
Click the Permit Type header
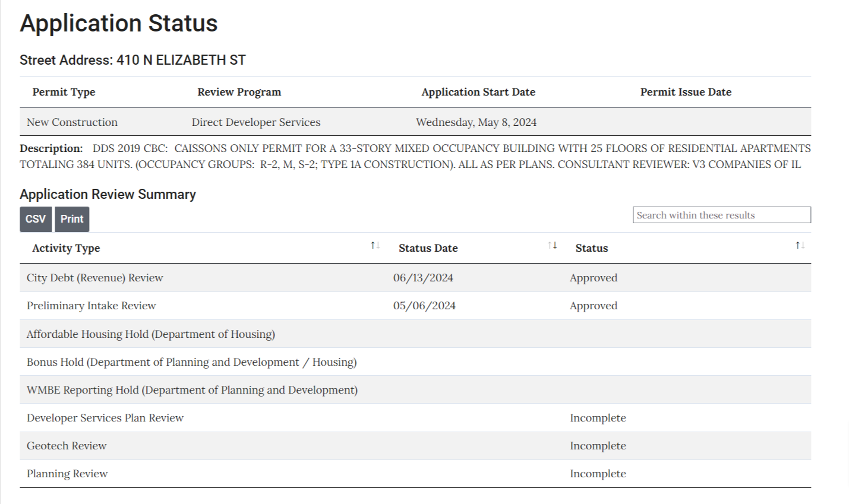pos(64,92)
